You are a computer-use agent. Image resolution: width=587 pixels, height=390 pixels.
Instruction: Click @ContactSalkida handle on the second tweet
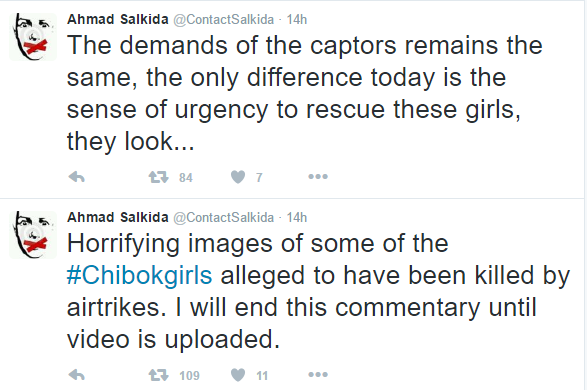223,217
